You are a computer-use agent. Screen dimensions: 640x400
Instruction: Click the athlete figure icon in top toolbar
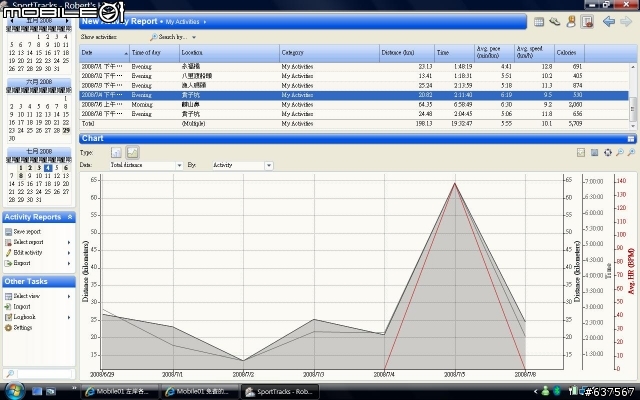tap(571, 22)
